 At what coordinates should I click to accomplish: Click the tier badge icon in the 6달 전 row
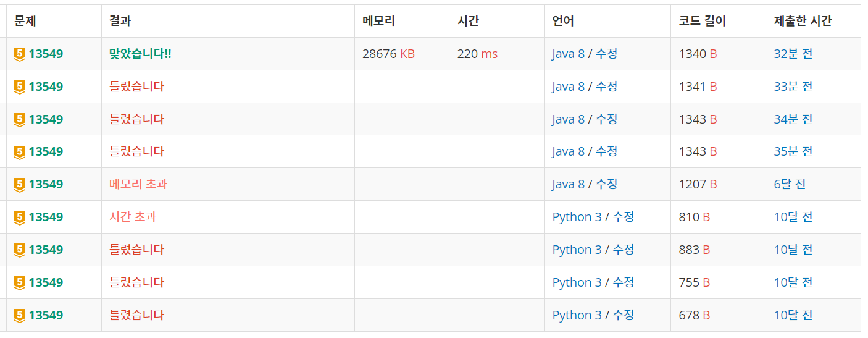[19, 185]
